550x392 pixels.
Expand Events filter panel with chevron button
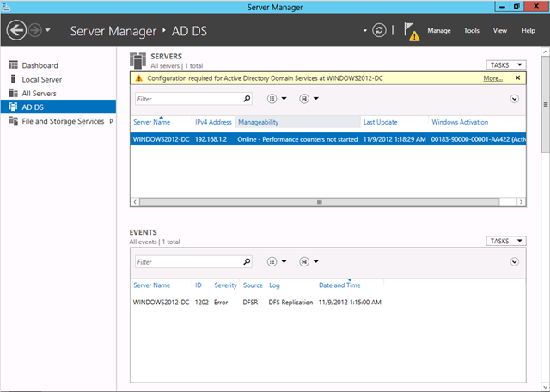coord(514,262)
